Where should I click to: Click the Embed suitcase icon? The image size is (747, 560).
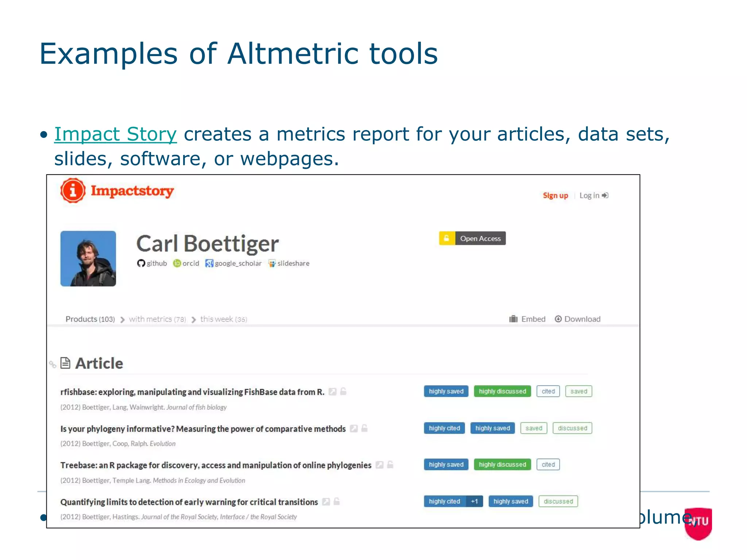513,319
